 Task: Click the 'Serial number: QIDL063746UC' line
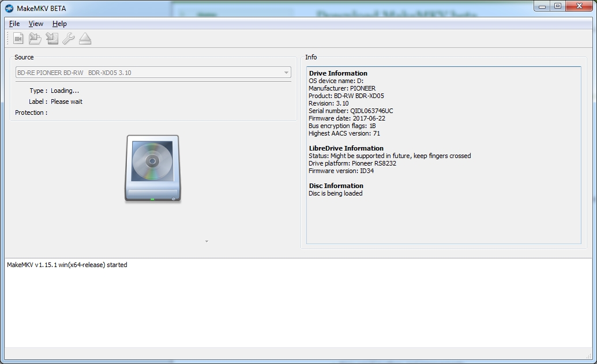coord(351,111)
